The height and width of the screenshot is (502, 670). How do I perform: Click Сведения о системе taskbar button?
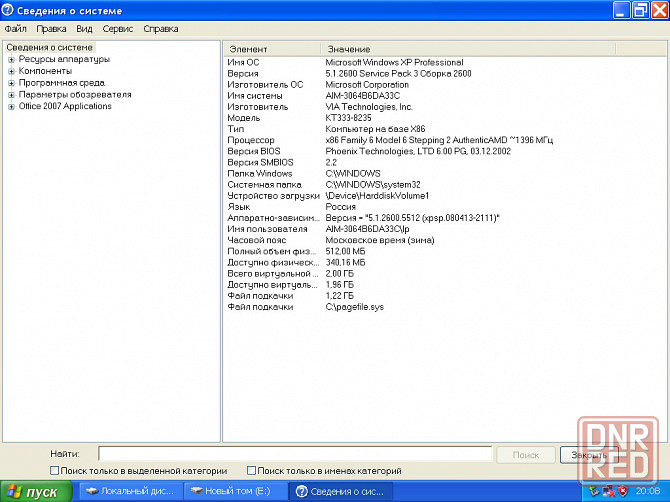click(341, 491)
